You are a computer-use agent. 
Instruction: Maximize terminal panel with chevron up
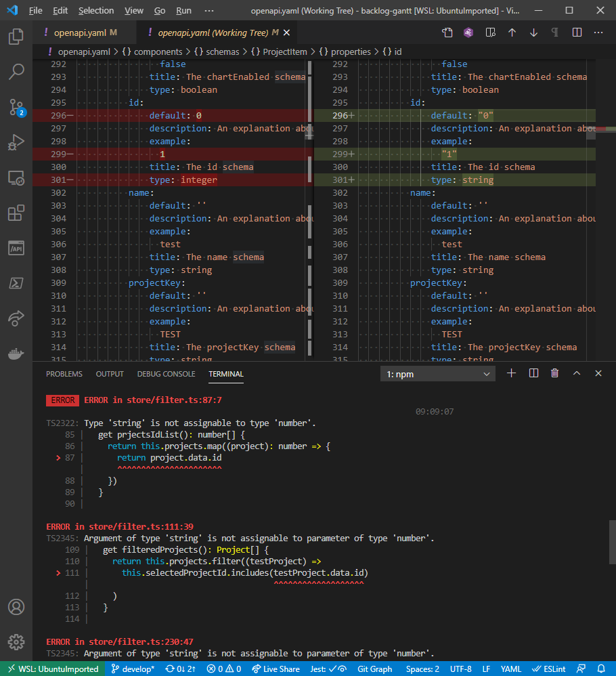[577, 373]
